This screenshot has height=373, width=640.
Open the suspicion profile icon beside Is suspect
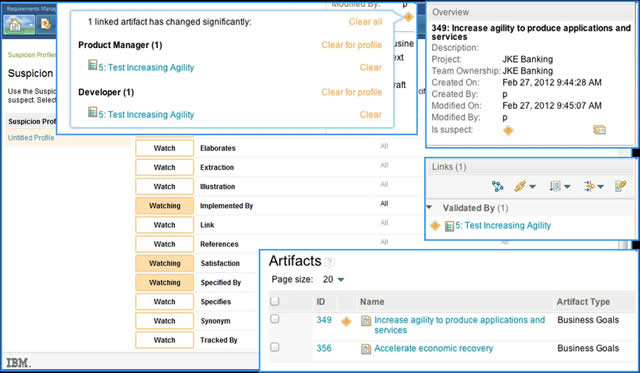(599, 130)
